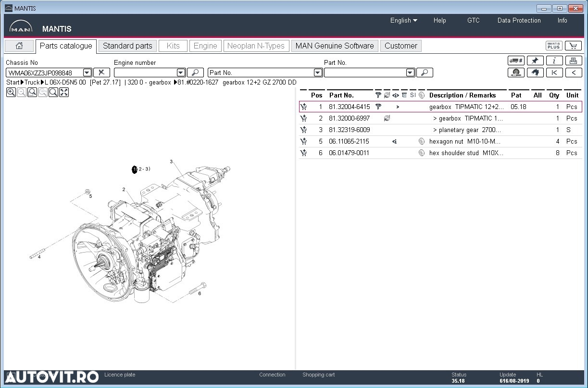The width and height of the screenshot is (588, 388).
Task: Search by engine number magnifier
Action: 195,73
